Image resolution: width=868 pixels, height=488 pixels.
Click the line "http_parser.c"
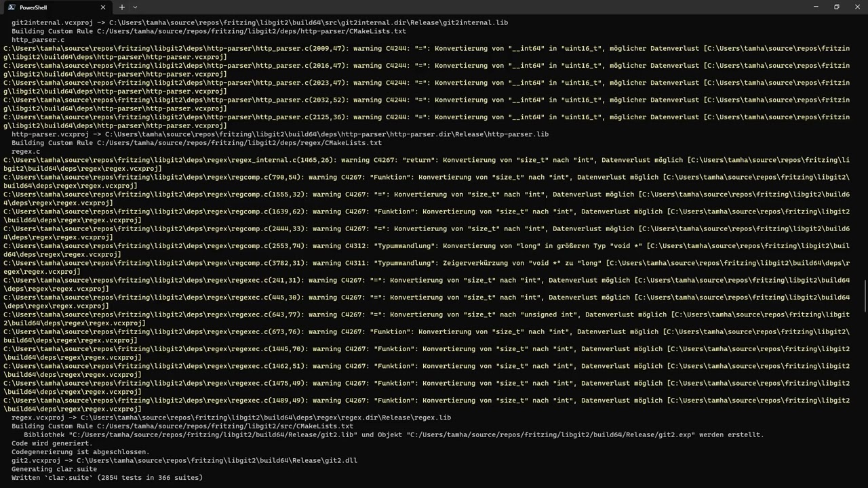pyautogui.click(x=38, y=40)
